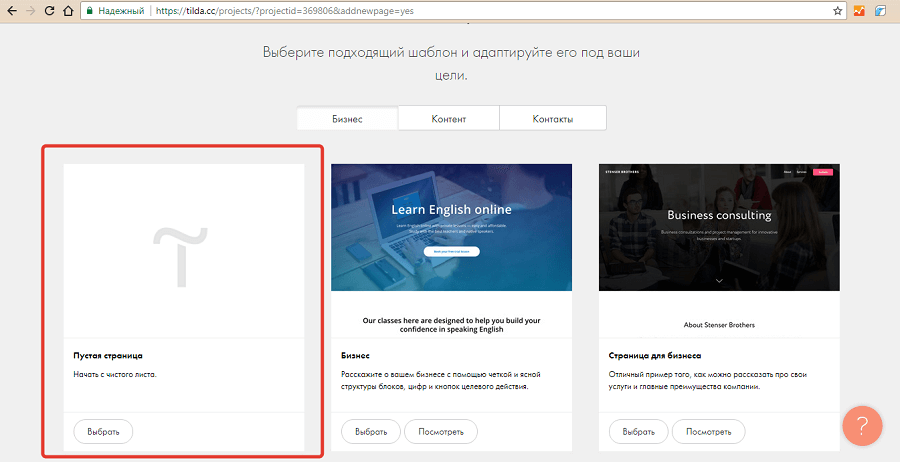Bookmark this page with the star icon
This screenshot has height=462, width=900.
coord(838,11)
